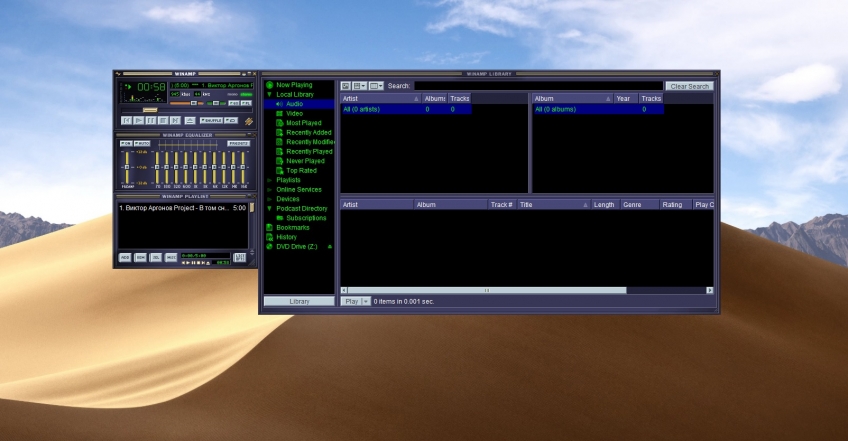Viewport: 848px width, 441px height.
Task: Open the Winamp main menu icon in title bar
Action: tap(118, 74)
